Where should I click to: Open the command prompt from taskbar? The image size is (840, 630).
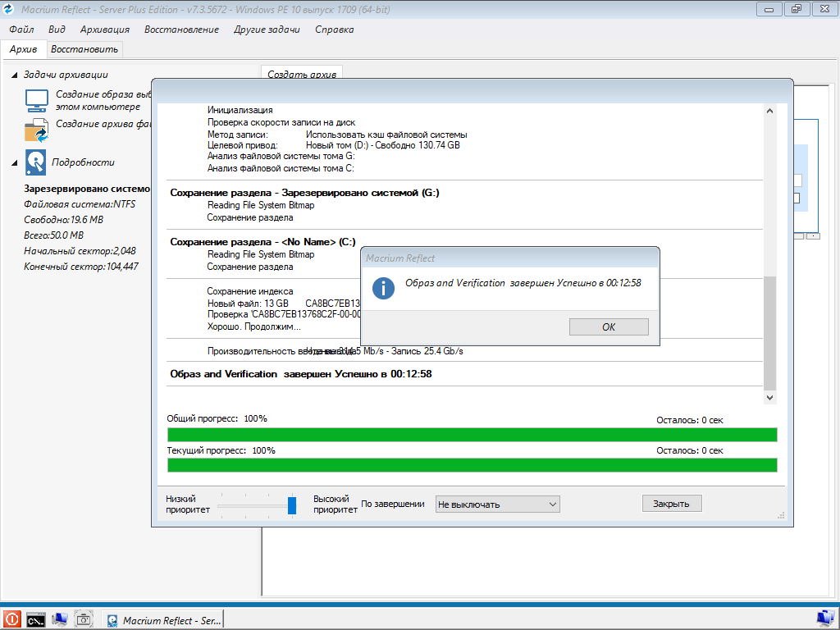[x=35, y=619]
